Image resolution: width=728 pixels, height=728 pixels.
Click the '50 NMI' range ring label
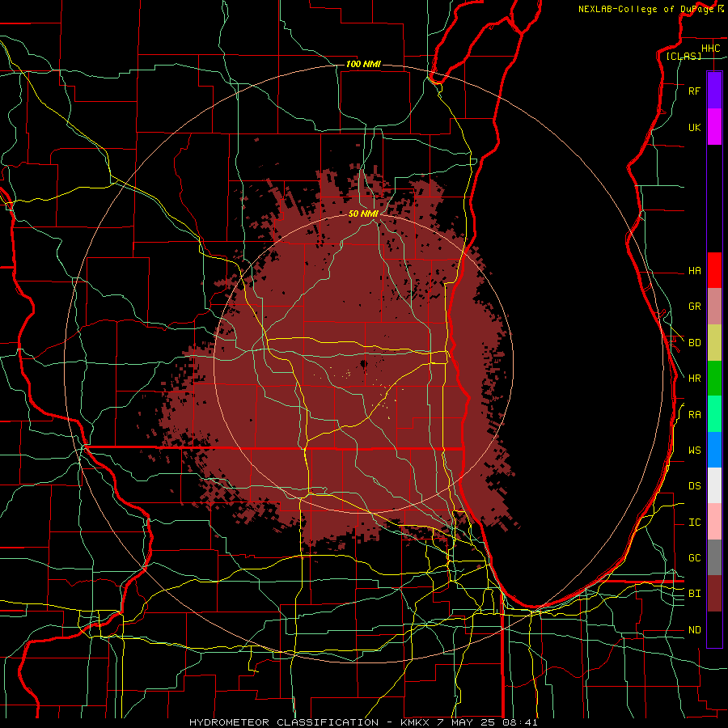[363, 214]
